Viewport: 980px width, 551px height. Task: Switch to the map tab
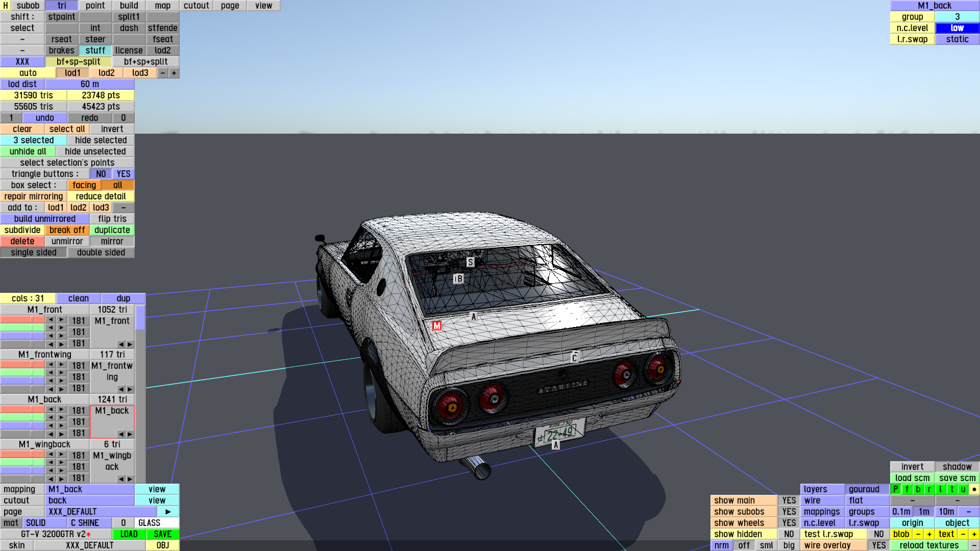coord(163,6)
